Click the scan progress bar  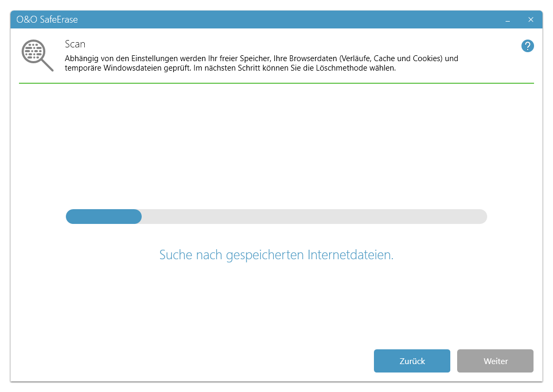276,217
